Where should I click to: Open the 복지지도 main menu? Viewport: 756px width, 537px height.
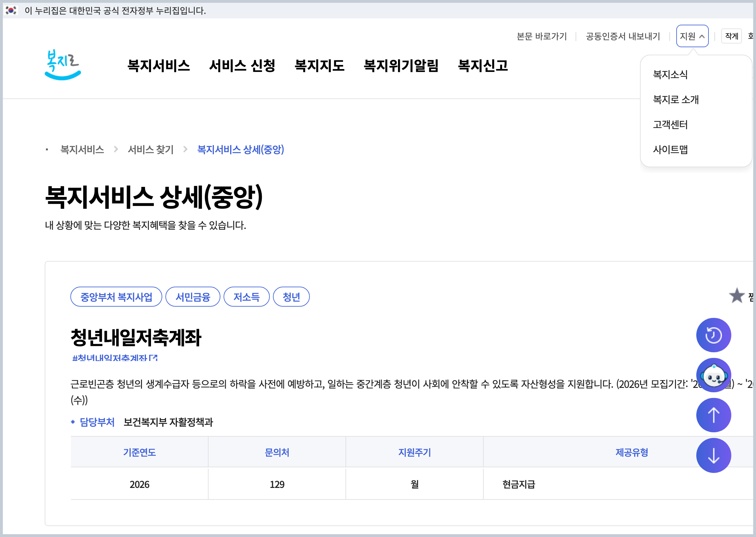[319, 65]
